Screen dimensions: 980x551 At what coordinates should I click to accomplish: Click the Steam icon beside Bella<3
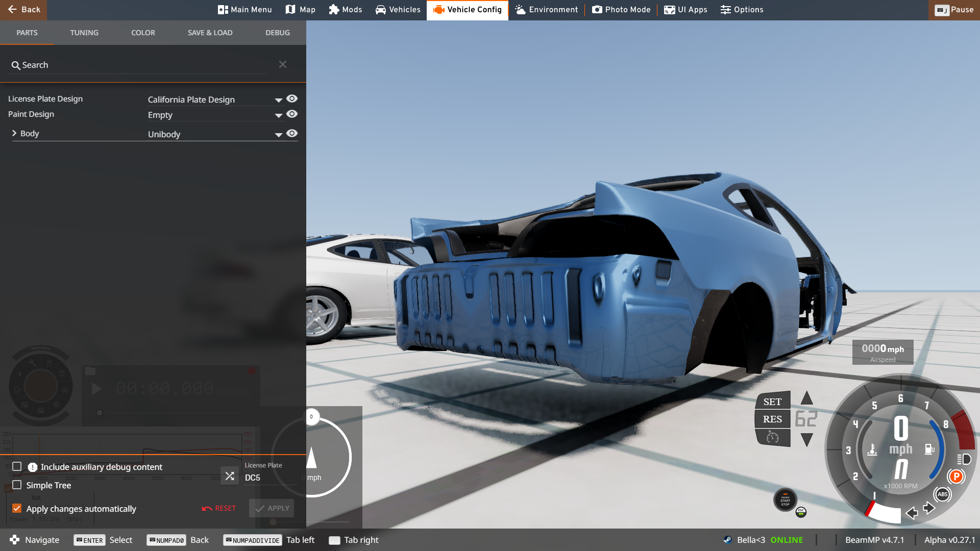(x=727, y=540)
